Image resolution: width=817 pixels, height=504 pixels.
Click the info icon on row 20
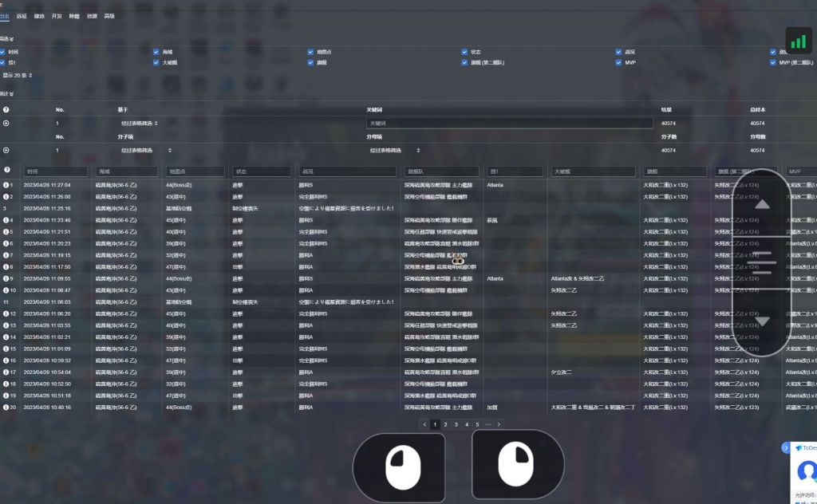(x=6, y=408)
